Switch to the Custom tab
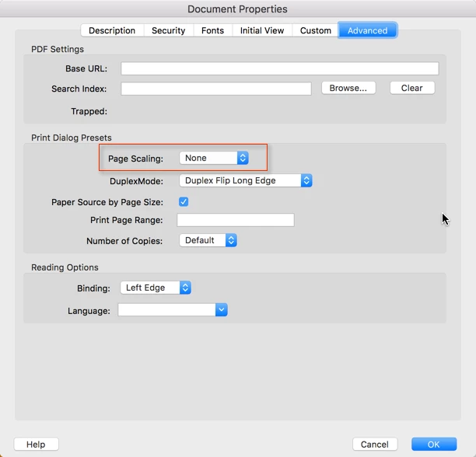Screen dimensions: 476x457 (x=316, y=30)
